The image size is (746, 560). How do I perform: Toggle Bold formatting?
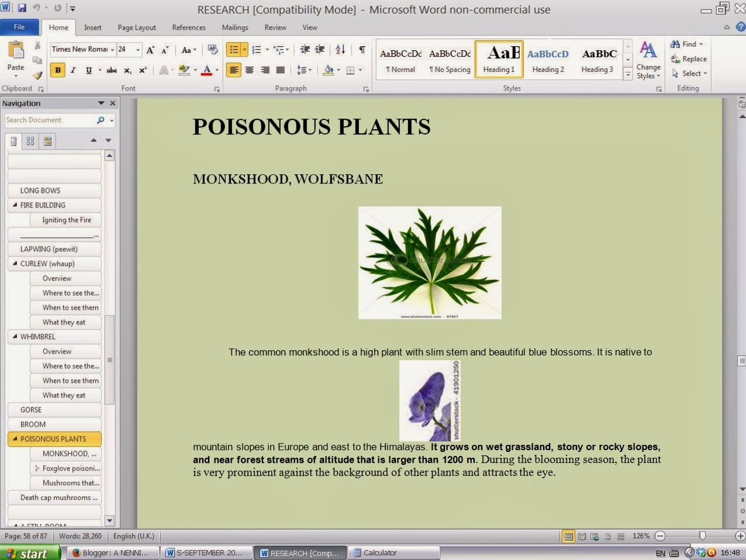pyautogui.click(x=58, y=70)
